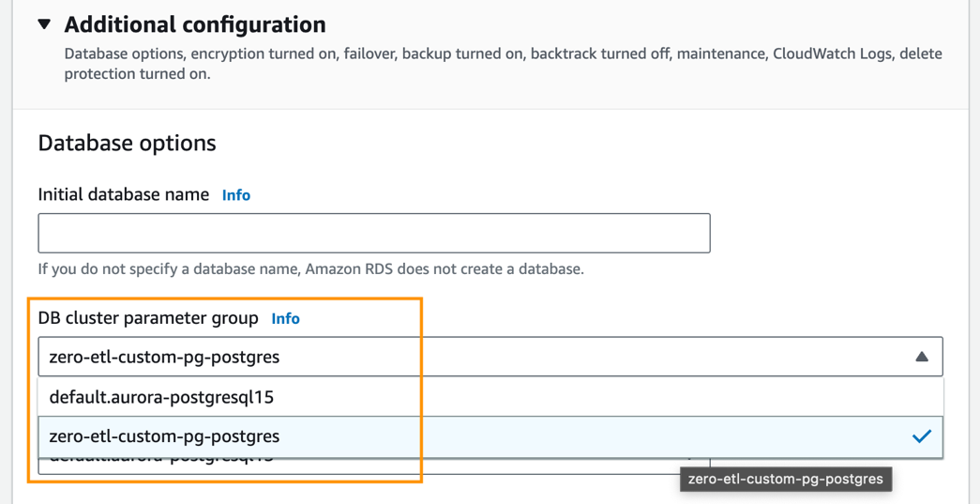Click the DB cluster parameter group combo box
Image resolution: width=980 pixels, height=504 pixels.
[469, 357]
